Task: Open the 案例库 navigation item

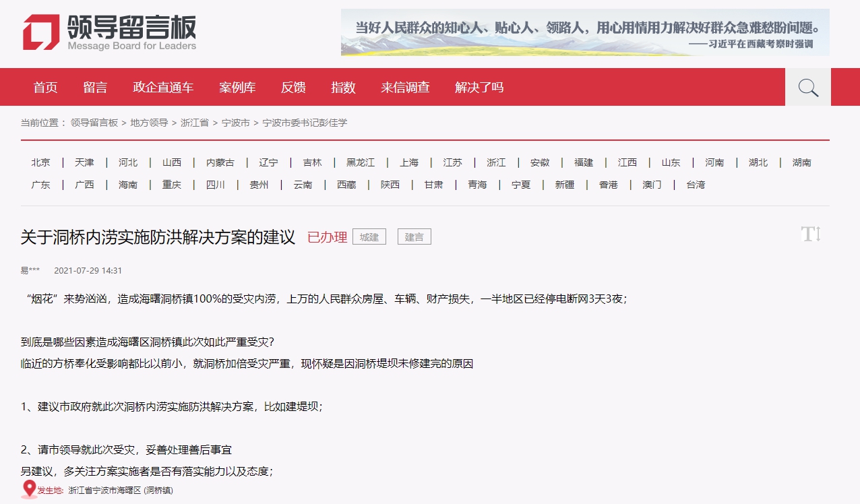Action: 237,88
